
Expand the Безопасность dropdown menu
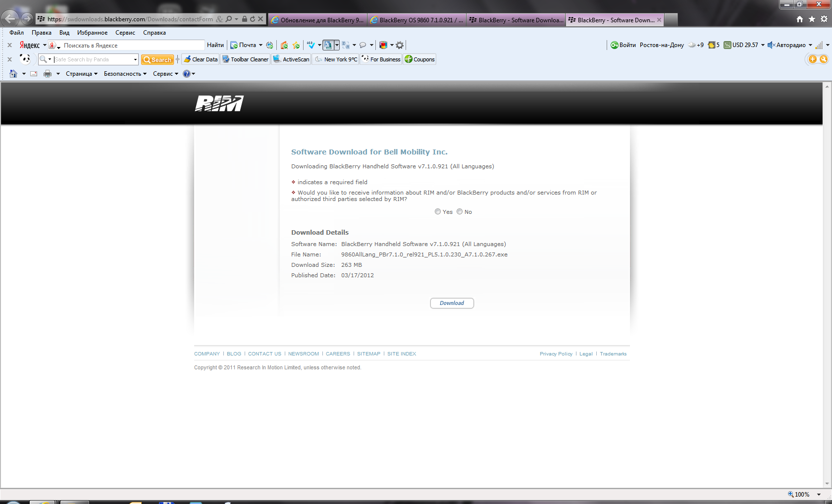pyautogui.click(x=125, y=74)
